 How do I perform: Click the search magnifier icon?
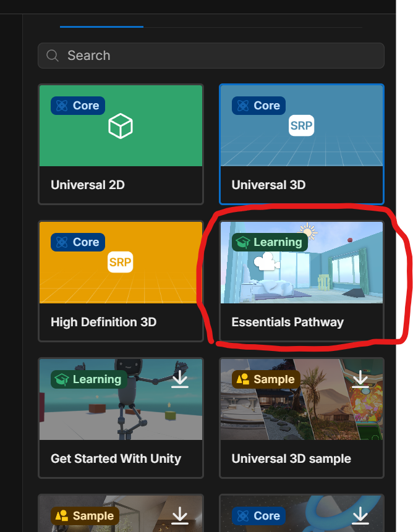pyautogui.click(x=53, y=56)
